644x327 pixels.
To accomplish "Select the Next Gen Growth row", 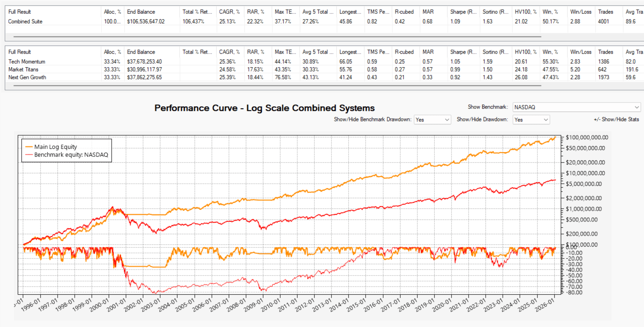I will [27, 77].
